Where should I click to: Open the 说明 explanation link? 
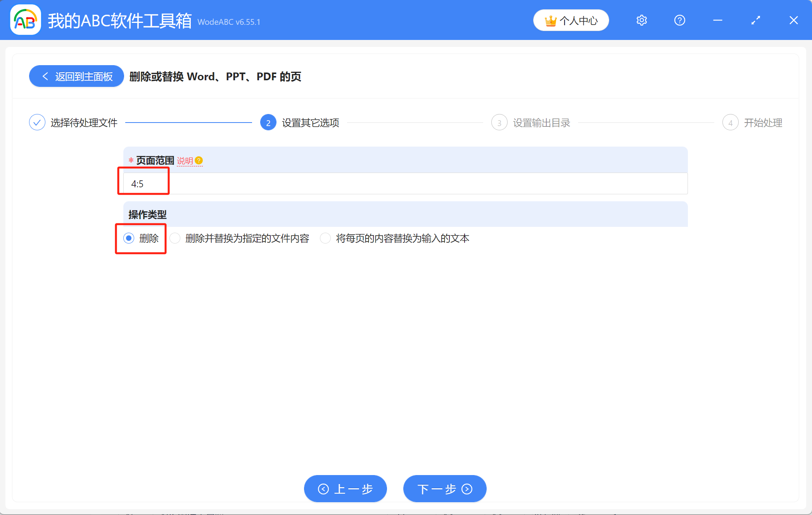coord(185,161)
